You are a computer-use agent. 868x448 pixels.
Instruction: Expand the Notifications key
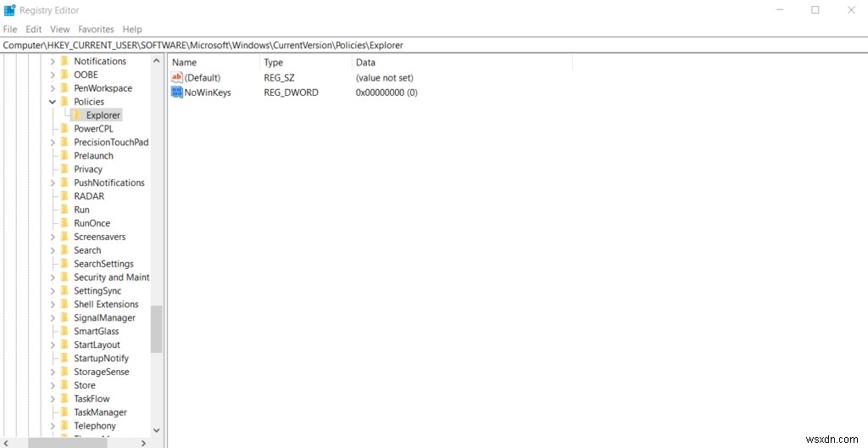click(52, 61)
